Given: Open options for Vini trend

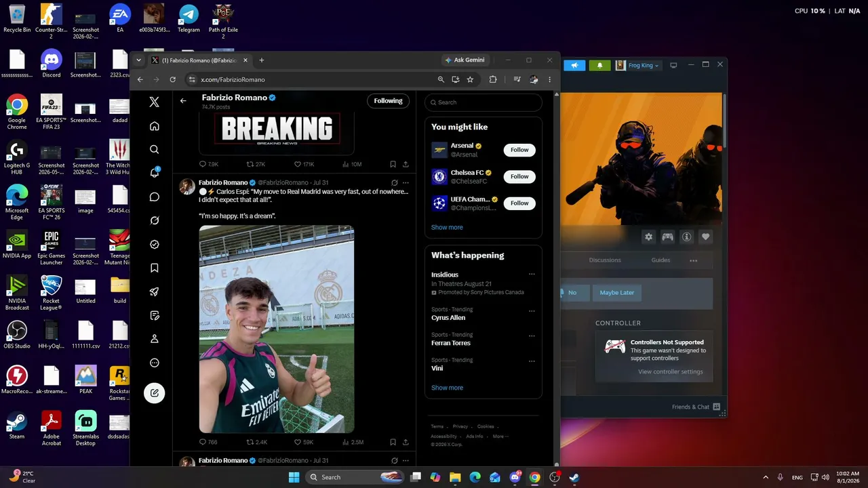Looking at the screenshot, I should click(x=532, y=361).
